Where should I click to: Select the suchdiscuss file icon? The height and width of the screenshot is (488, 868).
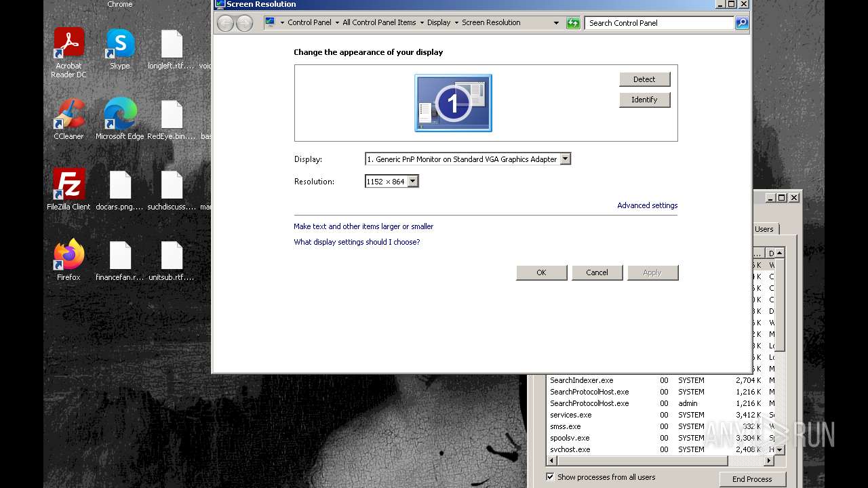click(x=172, y=190)
